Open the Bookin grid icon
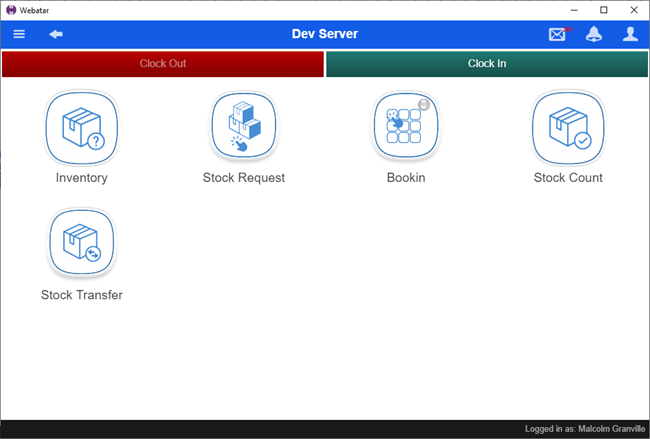This screenshot has width=650, height=439. (406, 127)
